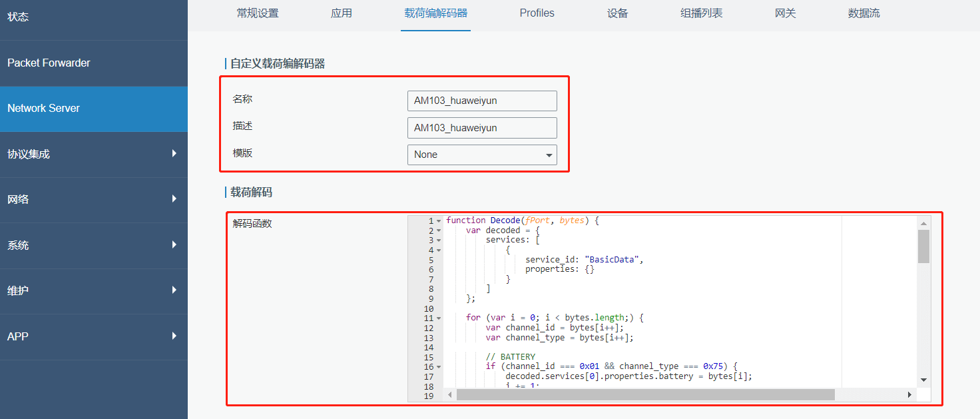Screen dimensions: 980x419
Task: Expand the 系统 sidebar section
Action: pos(93,245)
